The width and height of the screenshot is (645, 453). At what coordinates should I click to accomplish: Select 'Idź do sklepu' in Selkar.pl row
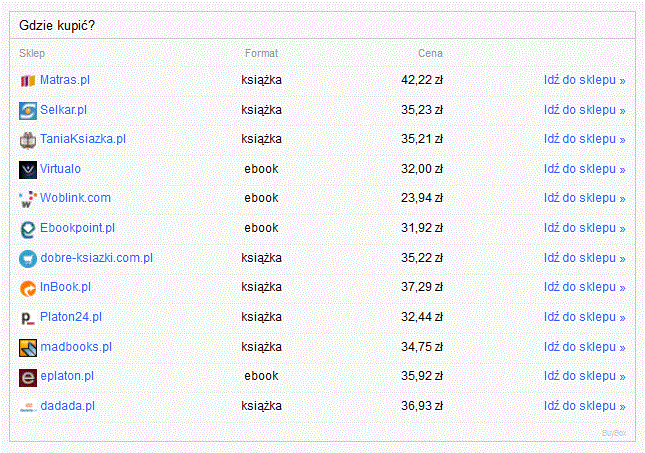(x=585, y=110)
